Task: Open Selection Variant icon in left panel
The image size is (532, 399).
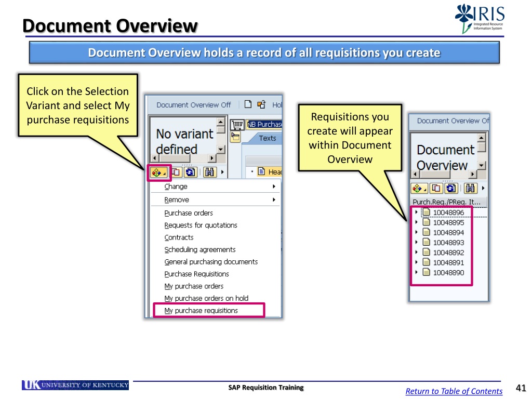Action: (159, 172)
